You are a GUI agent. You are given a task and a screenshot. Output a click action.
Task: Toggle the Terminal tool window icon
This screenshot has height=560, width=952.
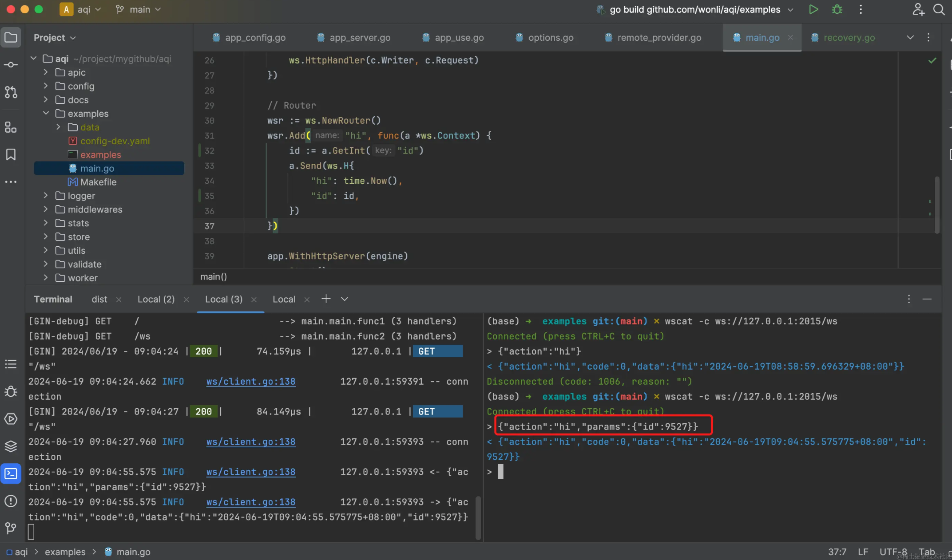[x=11, y=473]
